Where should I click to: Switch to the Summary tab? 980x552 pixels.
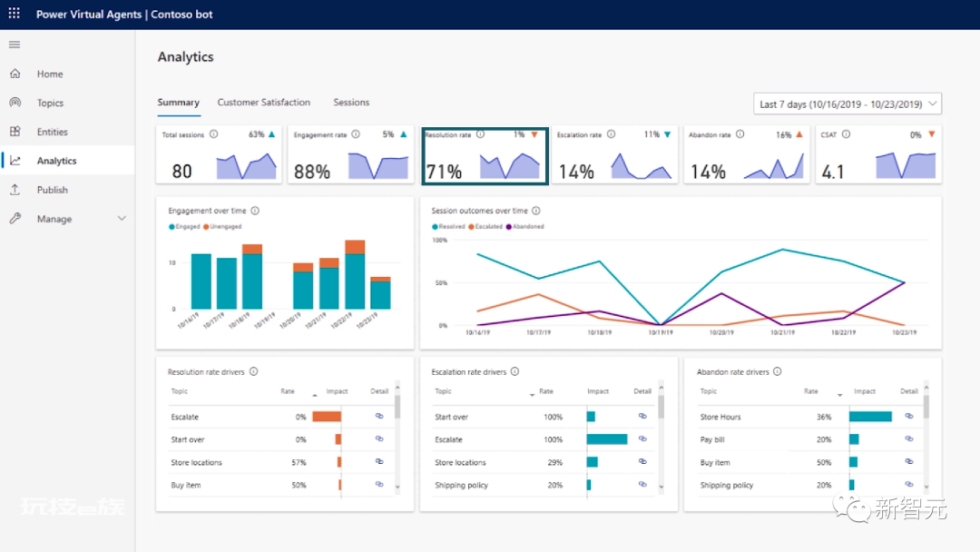(x=178, y=103)
